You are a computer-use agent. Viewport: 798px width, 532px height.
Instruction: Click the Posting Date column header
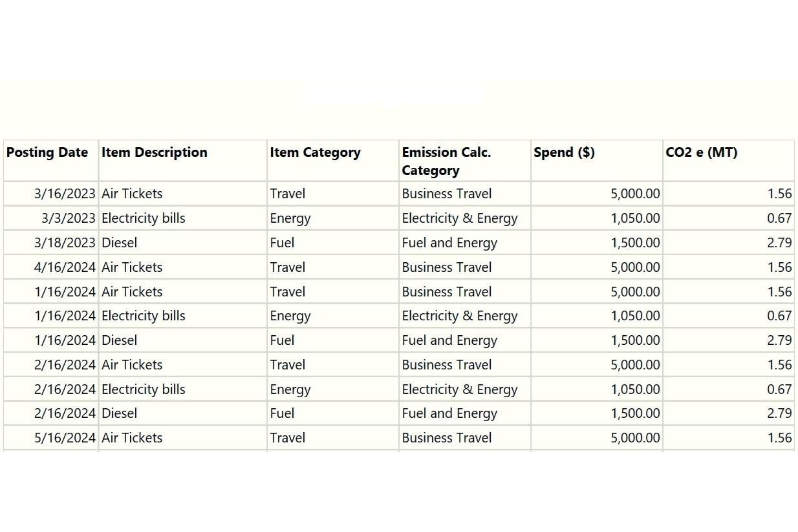[x=47, y=152]
